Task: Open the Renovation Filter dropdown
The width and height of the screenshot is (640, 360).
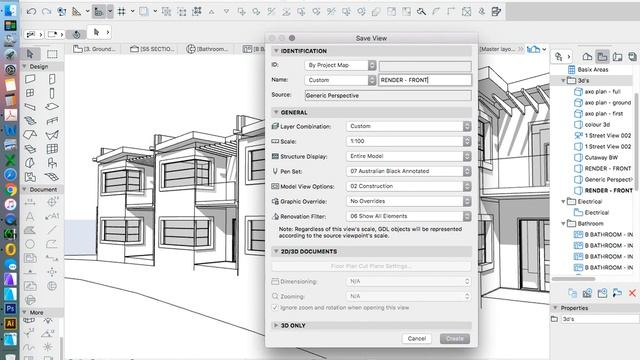Action: pyautogui.click(x=409, y=216)
